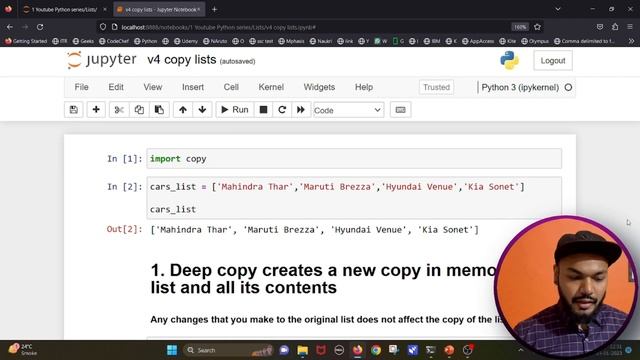Open the Pocket save icon
The height and width of the screenshot is (360, 640).
tap(600, 27)
